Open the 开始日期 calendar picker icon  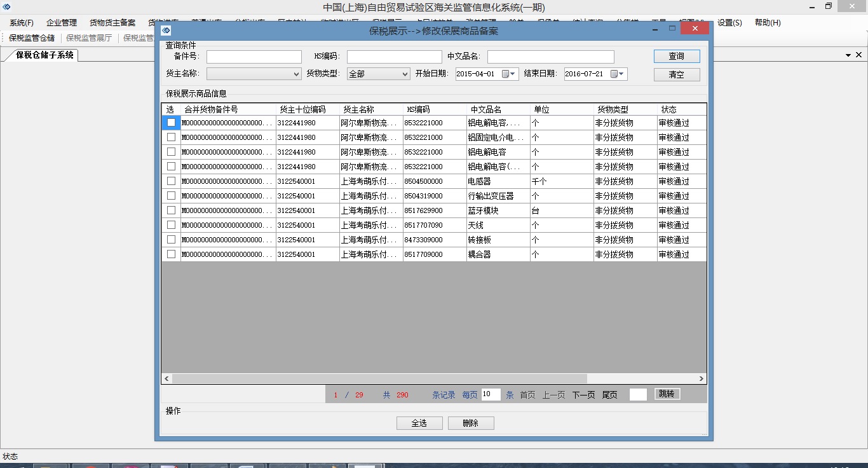coord(506,74)
